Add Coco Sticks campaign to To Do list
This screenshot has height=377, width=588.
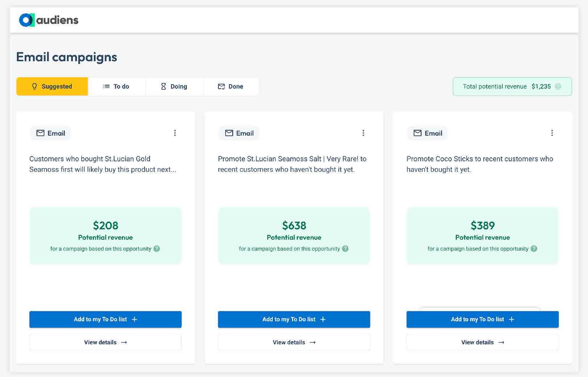tap(482, 319)
